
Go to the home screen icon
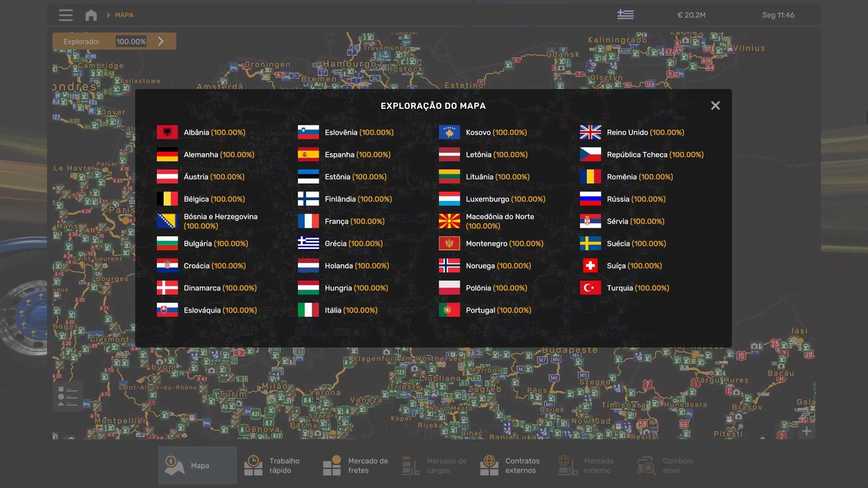[x=91, y=15]
